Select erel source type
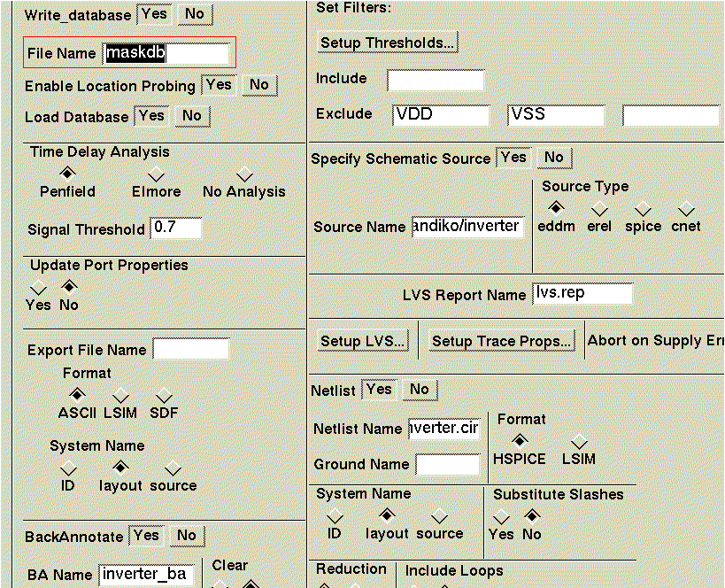725x588 pixels. tap(599, 209)
